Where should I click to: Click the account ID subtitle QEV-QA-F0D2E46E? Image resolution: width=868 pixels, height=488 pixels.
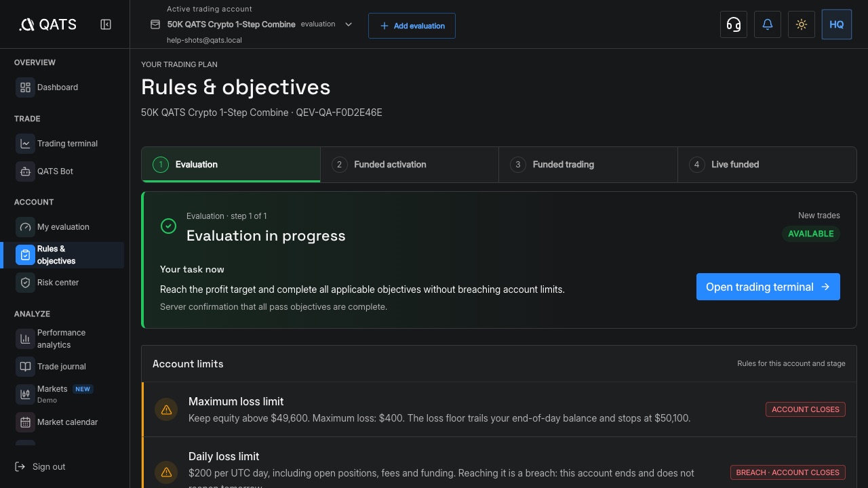(x=339, y=113)
